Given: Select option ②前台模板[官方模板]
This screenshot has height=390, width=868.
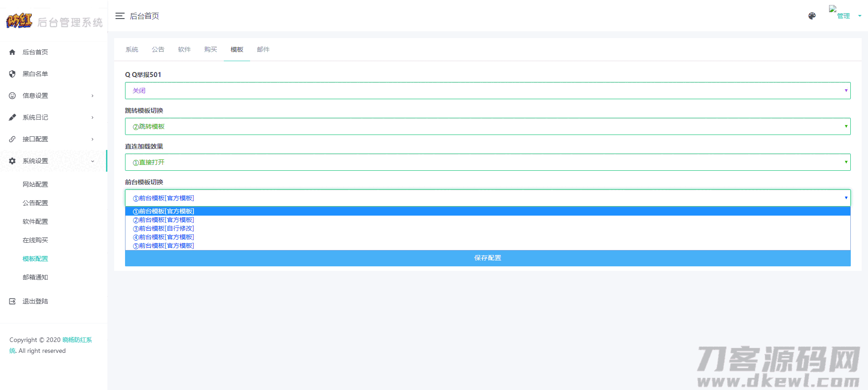Looking at the screenshot, I should coord(488,220).
